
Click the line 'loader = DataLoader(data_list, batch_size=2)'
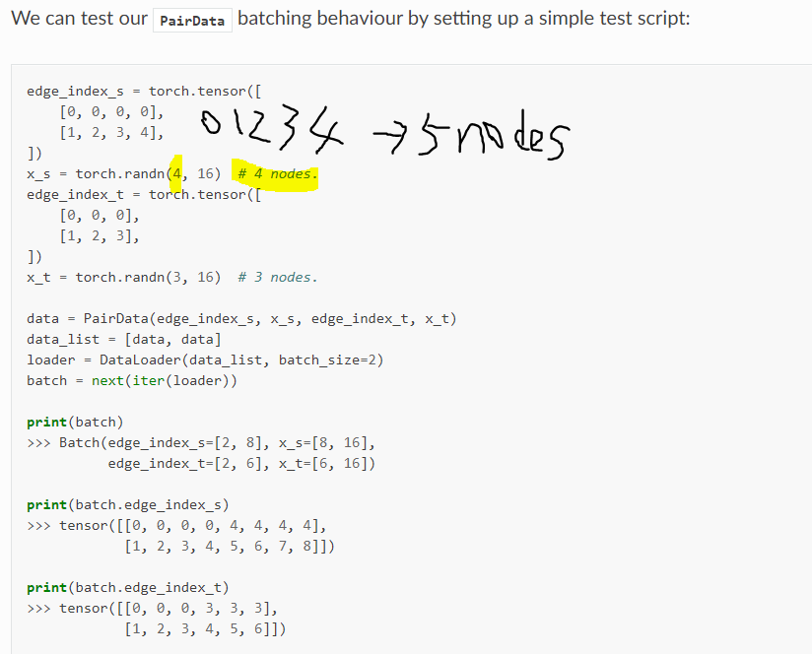tap(205, 360)
